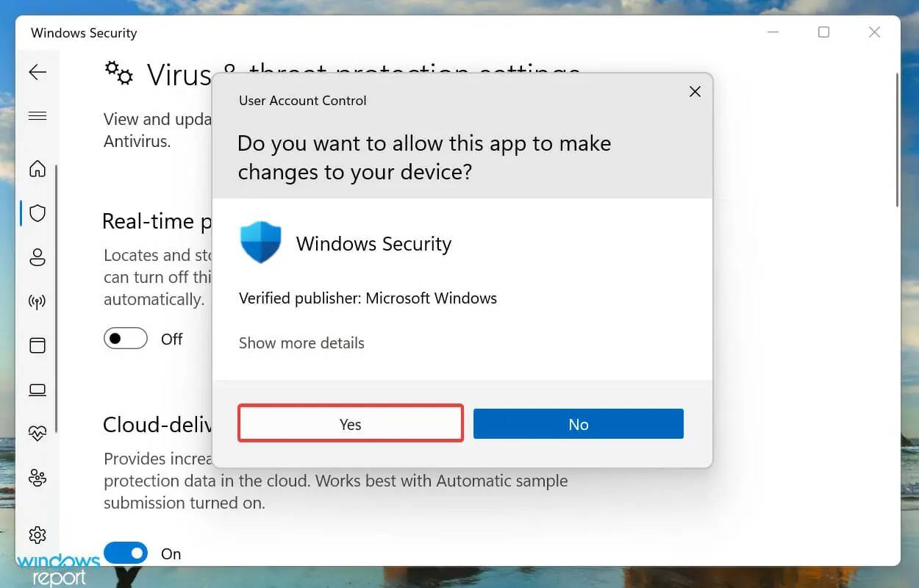Click Yes in User Account Control
This screenshot has height=588, width=919.
(351, 424)
